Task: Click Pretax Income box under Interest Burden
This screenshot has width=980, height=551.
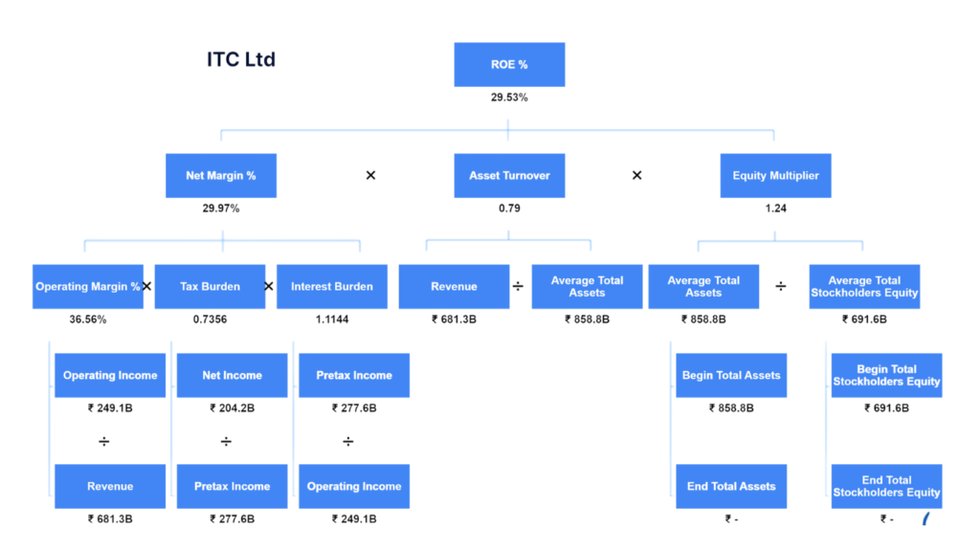Action: [354, 375]
